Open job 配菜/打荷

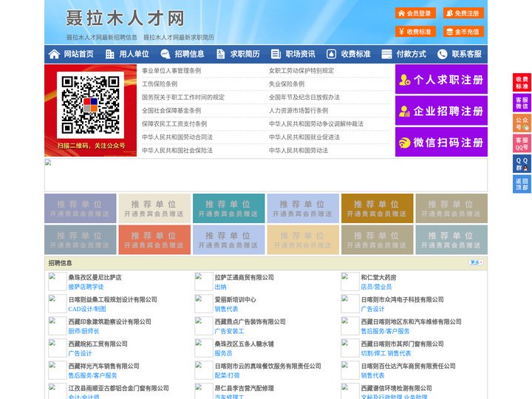tap(227, 375)
